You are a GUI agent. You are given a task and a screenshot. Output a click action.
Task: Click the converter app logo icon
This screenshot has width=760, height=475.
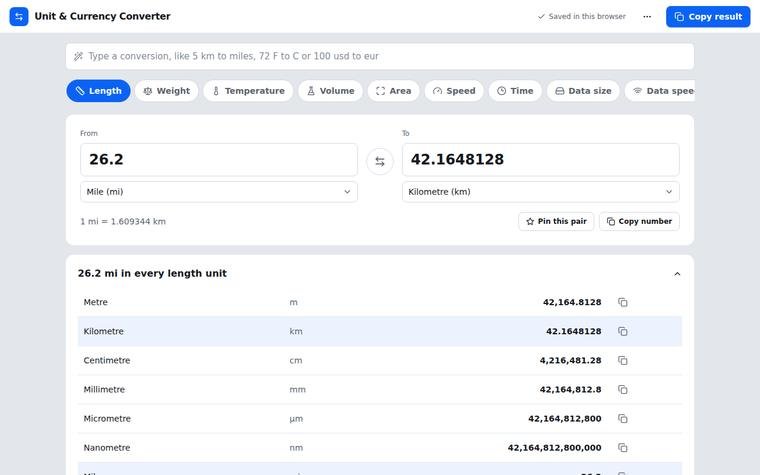pos(19,16)
